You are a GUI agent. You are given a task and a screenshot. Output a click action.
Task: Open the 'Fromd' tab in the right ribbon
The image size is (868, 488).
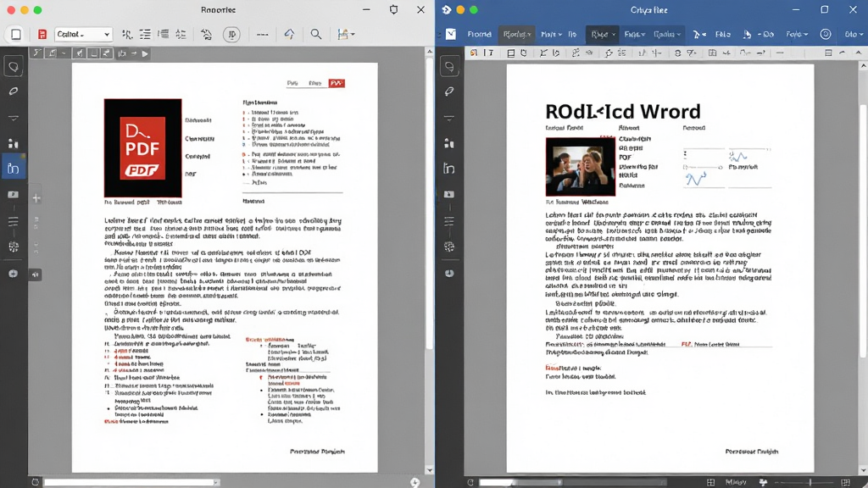tap(480, 34)
